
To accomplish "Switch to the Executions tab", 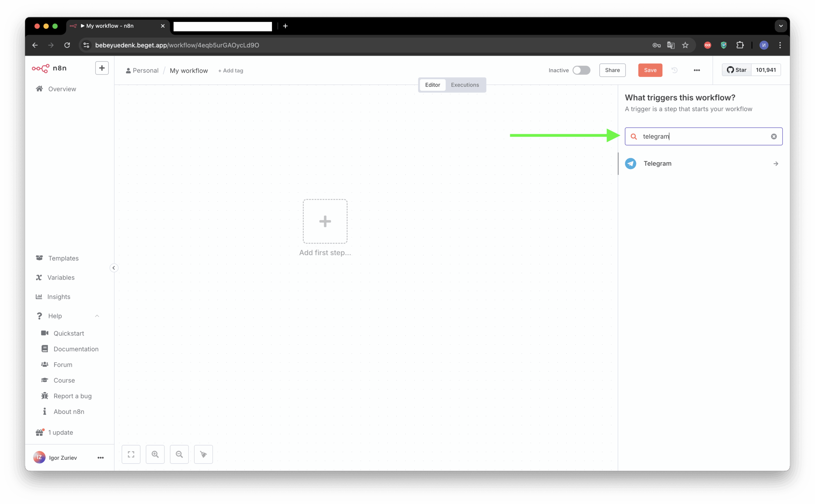I will pyautogui.click(x=465, y=85).
